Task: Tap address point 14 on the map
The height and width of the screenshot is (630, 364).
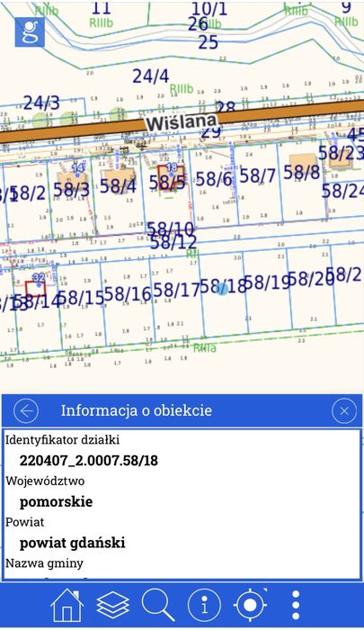Action: pyautogui.click(x=78, y=168)
